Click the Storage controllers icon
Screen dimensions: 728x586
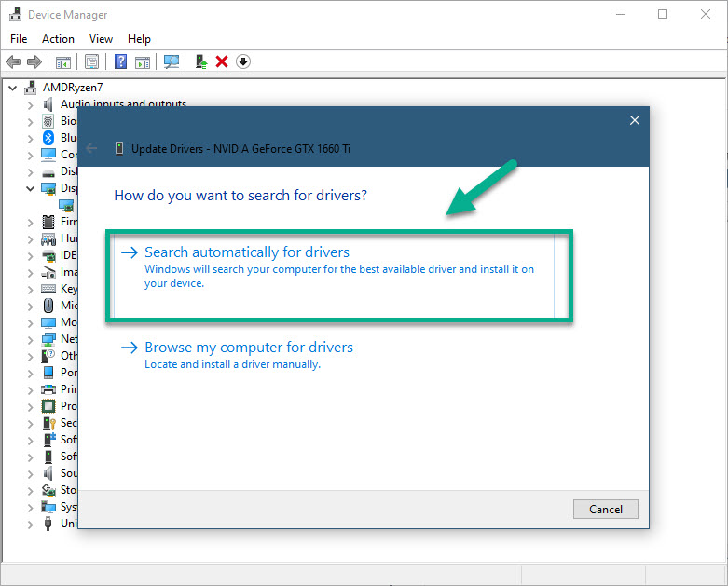tap(48, 490)
